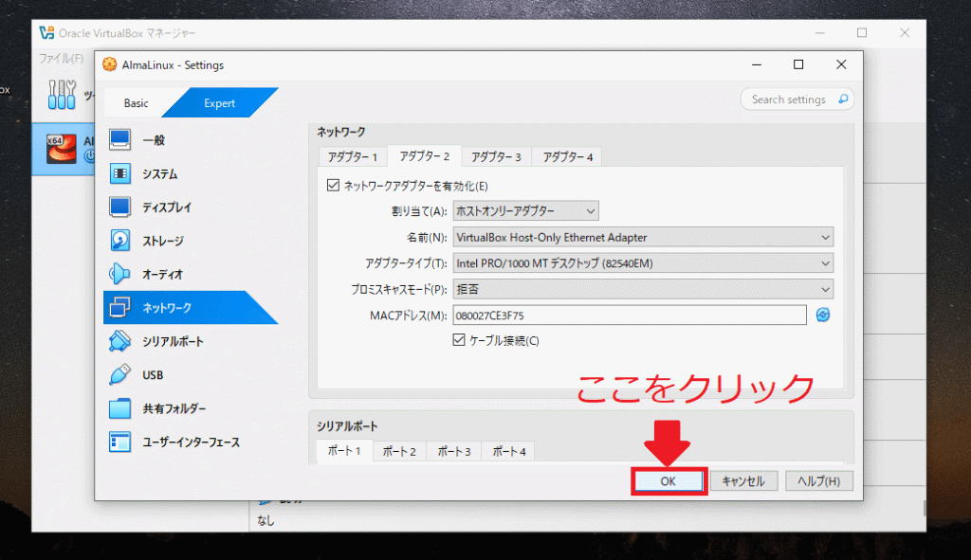Open the シリアルポート settings category
This screenshot has width=971, height=560.
(x=190, y=341)
